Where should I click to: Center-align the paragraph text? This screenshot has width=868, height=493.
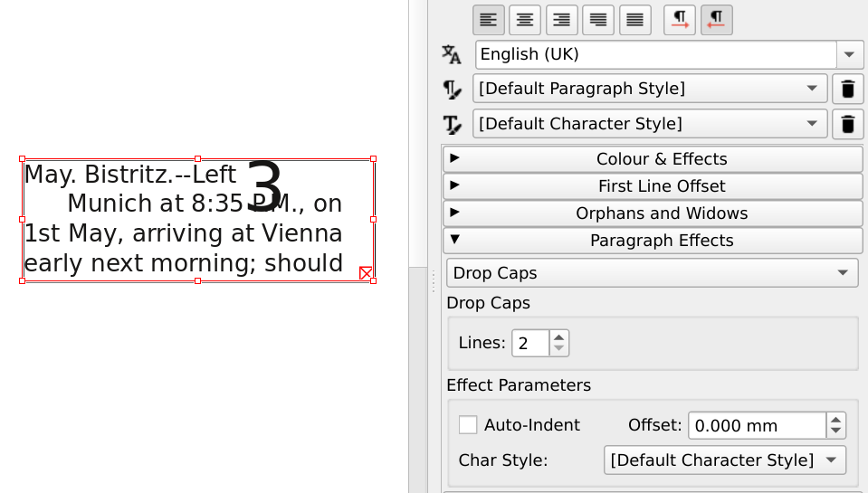[525, 19]
